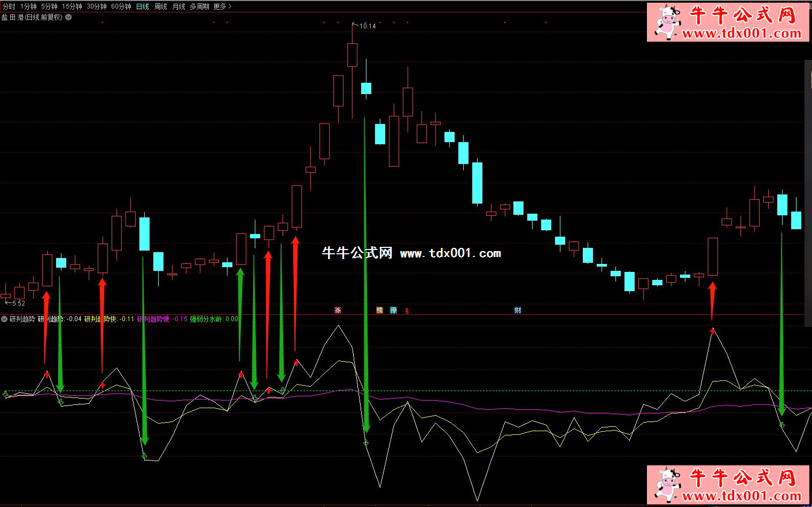Viewport: 812px width, 507px height.
Task: Click the 研判趋势 indicator name label
Action: (22, 319)
